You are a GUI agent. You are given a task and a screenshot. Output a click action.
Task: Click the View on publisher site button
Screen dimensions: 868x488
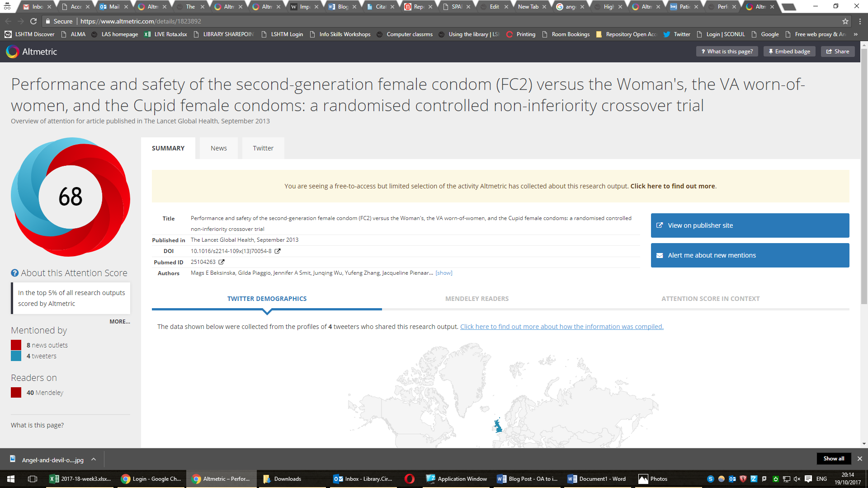click(x=750, y=225)
